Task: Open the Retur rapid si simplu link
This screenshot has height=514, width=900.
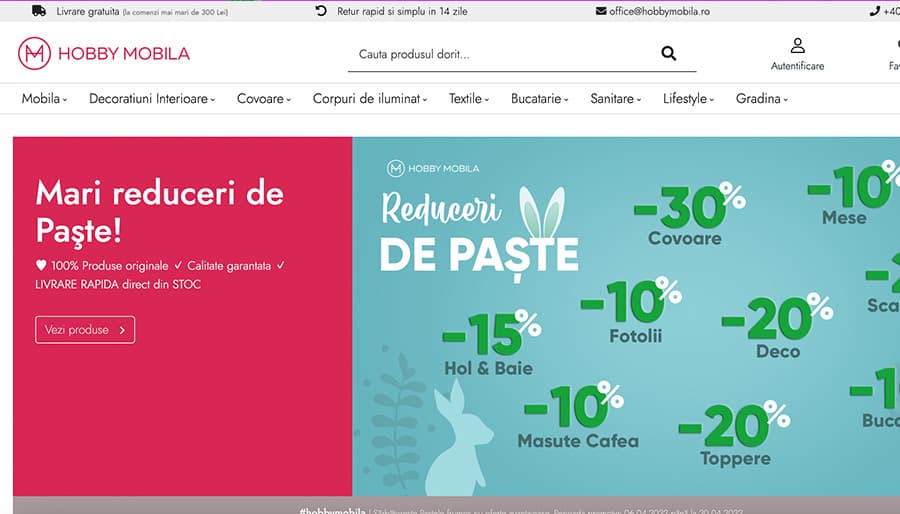Action: click(402, 11)
